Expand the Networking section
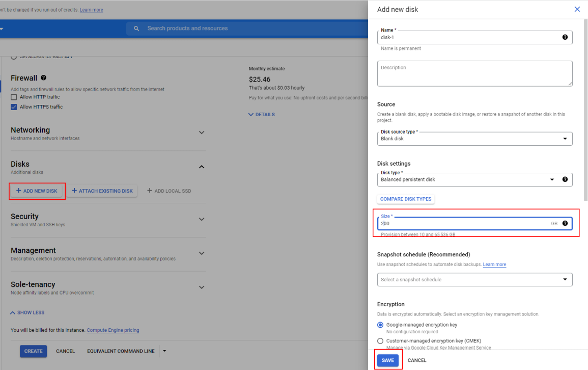Viewport: 588px width, 370px height. pyautogui.click(x=202, y=133)
